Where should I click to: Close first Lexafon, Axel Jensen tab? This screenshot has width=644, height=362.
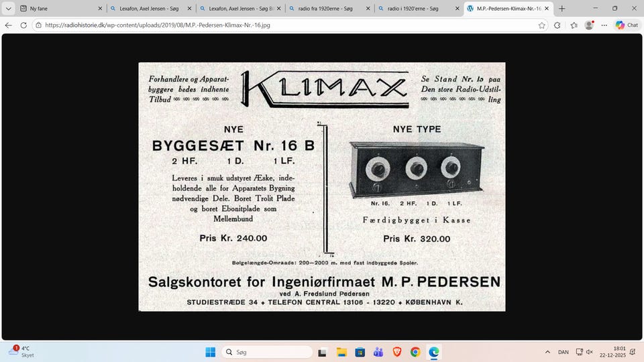pos(189,8)
